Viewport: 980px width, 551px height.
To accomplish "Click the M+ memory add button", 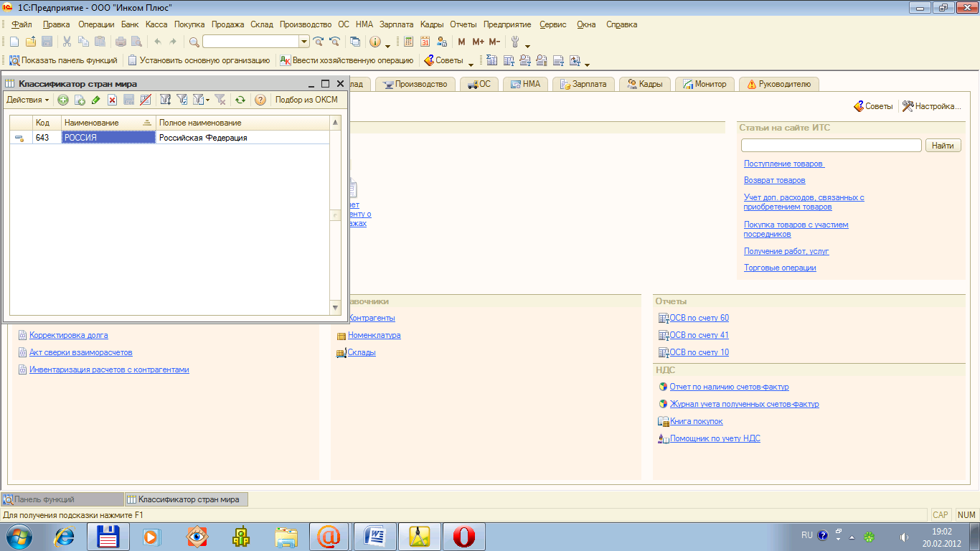I will (x=479, y=42).
